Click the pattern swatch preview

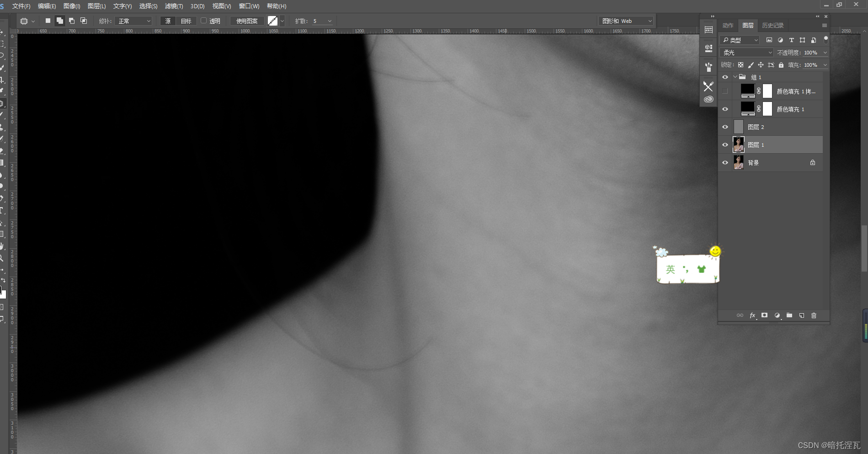(272, 21)
